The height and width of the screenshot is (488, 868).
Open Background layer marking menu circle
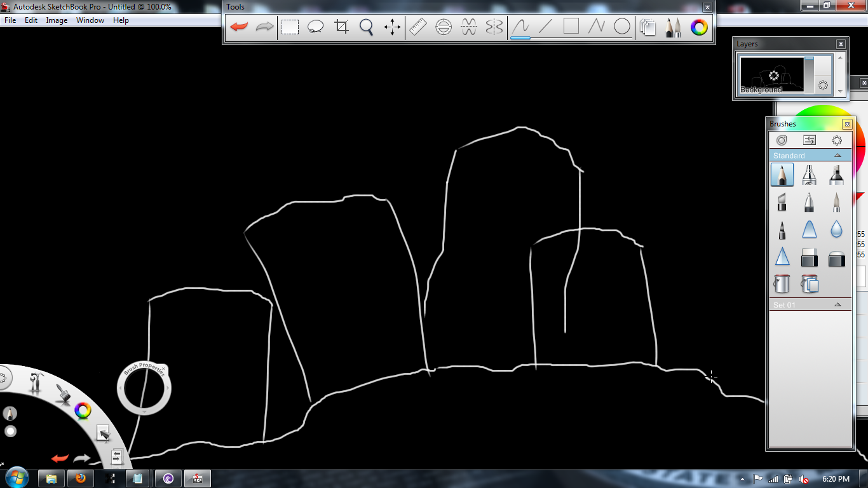coord(774,76)
